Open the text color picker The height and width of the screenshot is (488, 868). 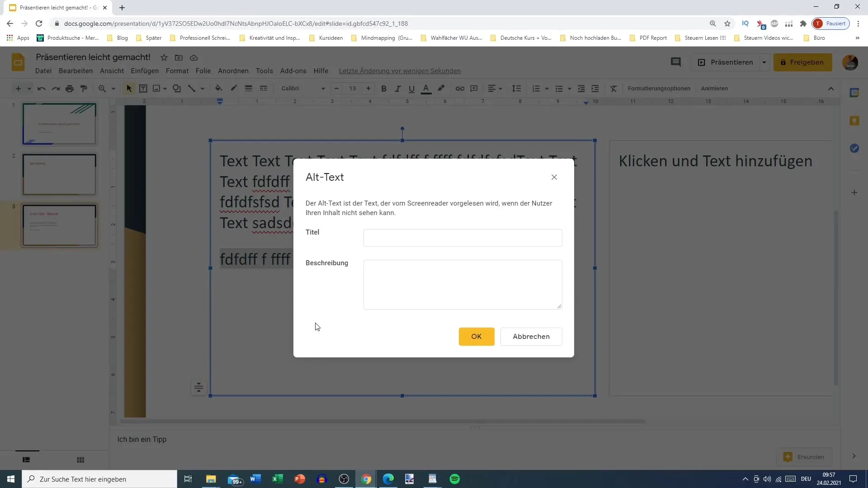[426, 89]
